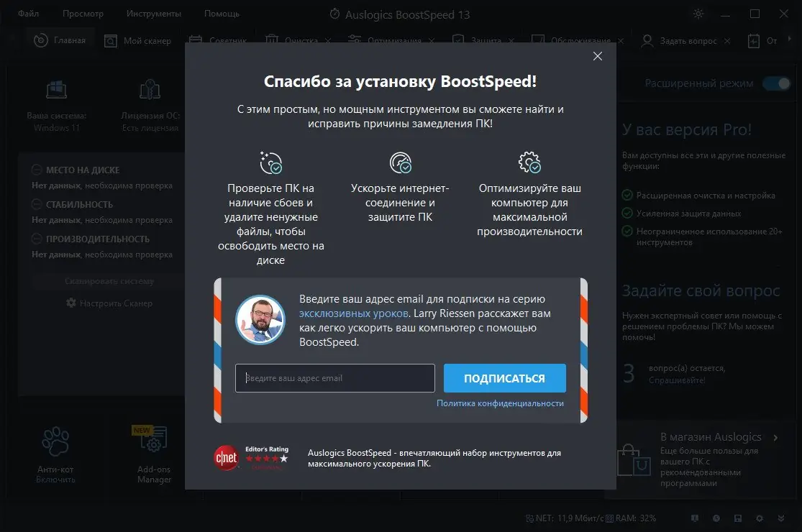The image size is (802, 532).
Task: Click the Главная tab speedometer icon
Action: (x=41, y=40)
